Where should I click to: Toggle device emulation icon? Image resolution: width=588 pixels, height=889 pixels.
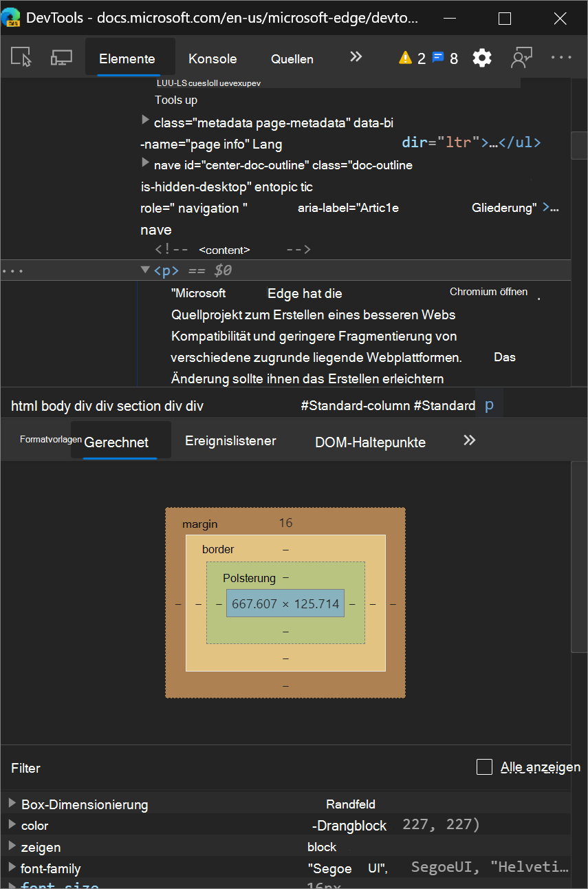62,57
